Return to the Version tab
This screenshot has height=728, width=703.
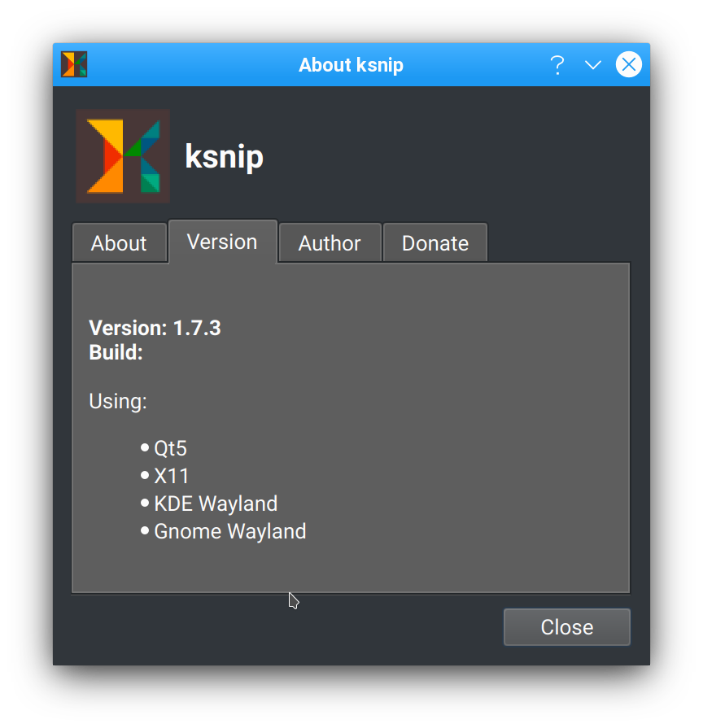tap(222, 241)
